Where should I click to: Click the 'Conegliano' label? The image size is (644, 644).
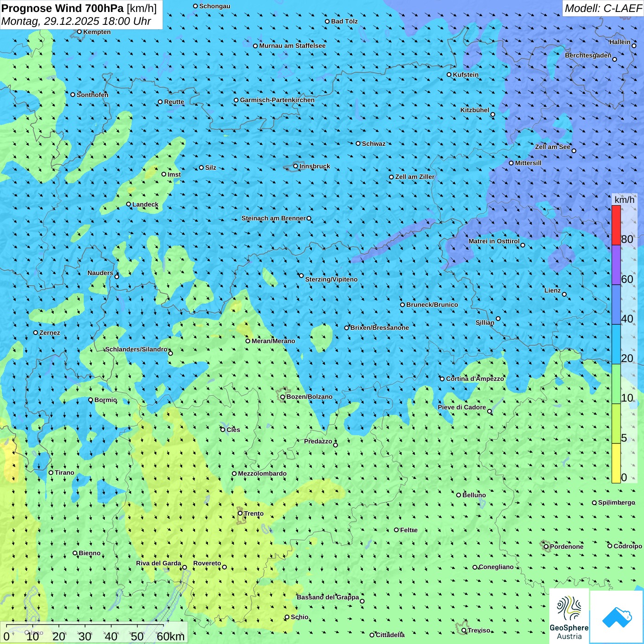[496, 567]
